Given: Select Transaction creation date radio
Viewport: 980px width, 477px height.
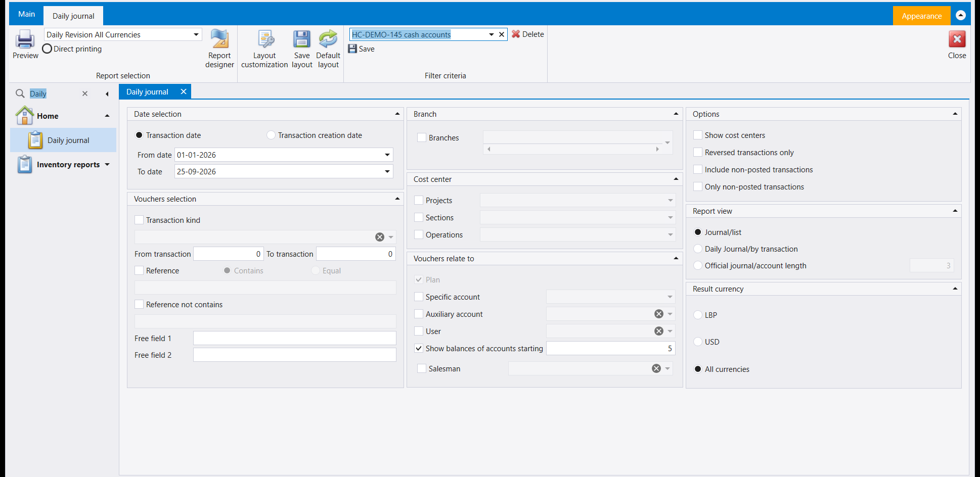Looking at the screenshot, I should point(271,135).
